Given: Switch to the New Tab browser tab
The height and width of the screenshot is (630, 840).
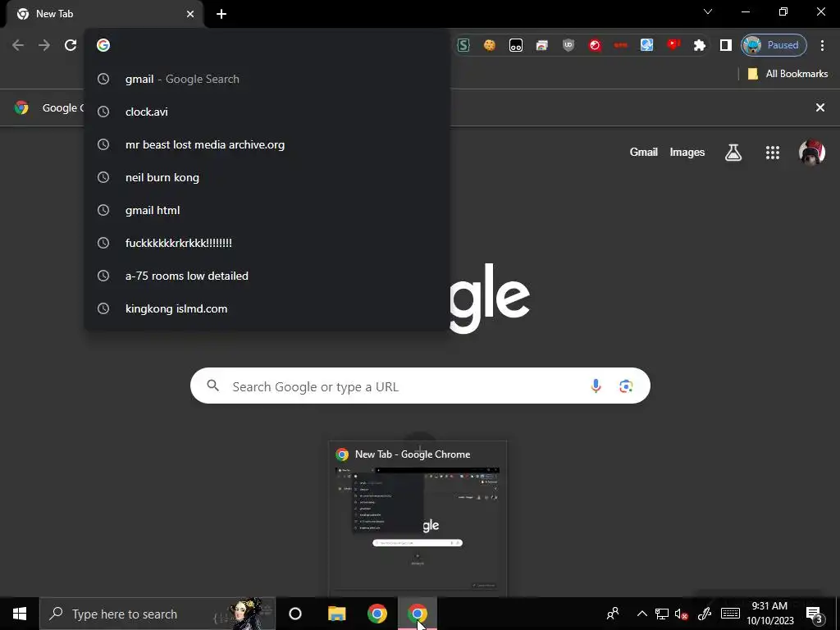Looking at the screenshot, I should pos(104,14).
